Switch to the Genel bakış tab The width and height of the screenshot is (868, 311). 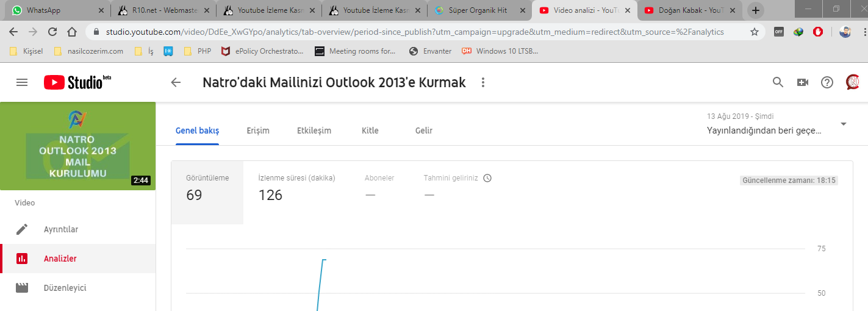[197, 130]
